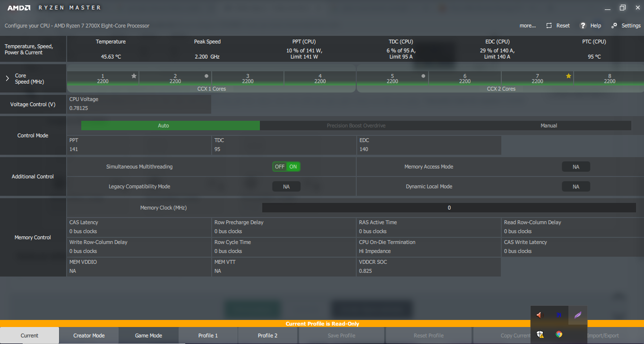Select core 8 speed cell
The width and height of the screenshot is (644, 344).
(x=610, y=78)
